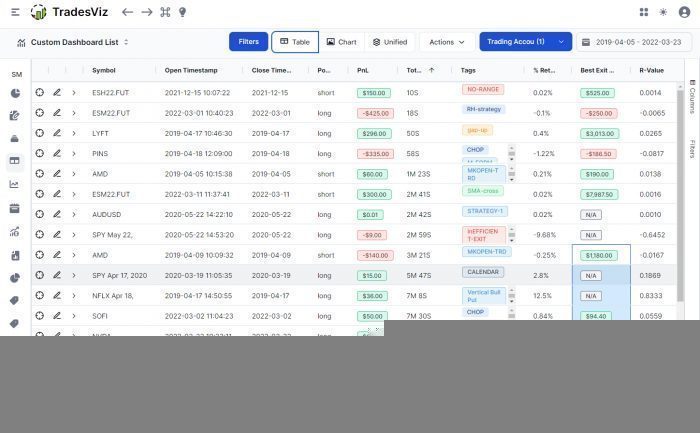Edit the SOFI trade with pencil icon
This screenshot has width=700, height=433.
coord(57,316)
